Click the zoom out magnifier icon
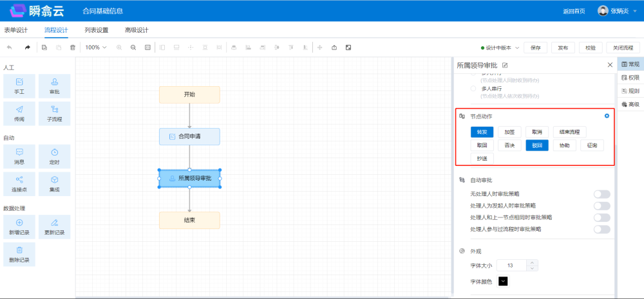 pyautogui.click(x=133, y=48)
